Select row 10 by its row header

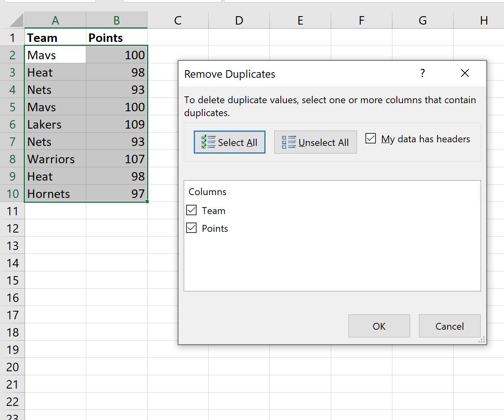click(12, 193)
